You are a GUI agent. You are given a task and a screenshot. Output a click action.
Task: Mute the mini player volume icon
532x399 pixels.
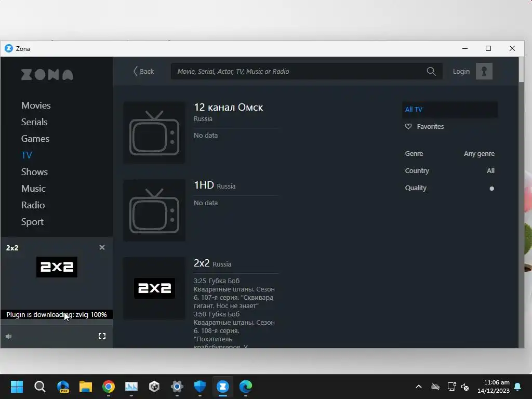coord(9,336)
